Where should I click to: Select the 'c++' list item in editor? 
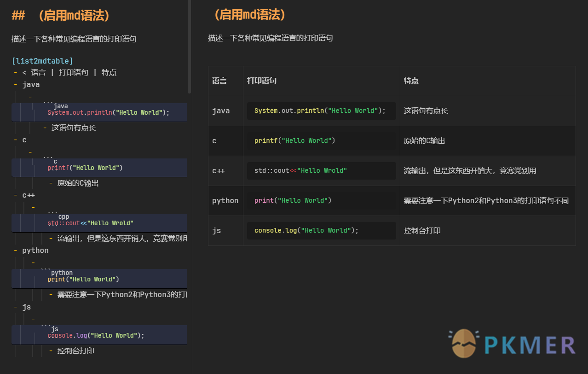[x=29, y=195]
